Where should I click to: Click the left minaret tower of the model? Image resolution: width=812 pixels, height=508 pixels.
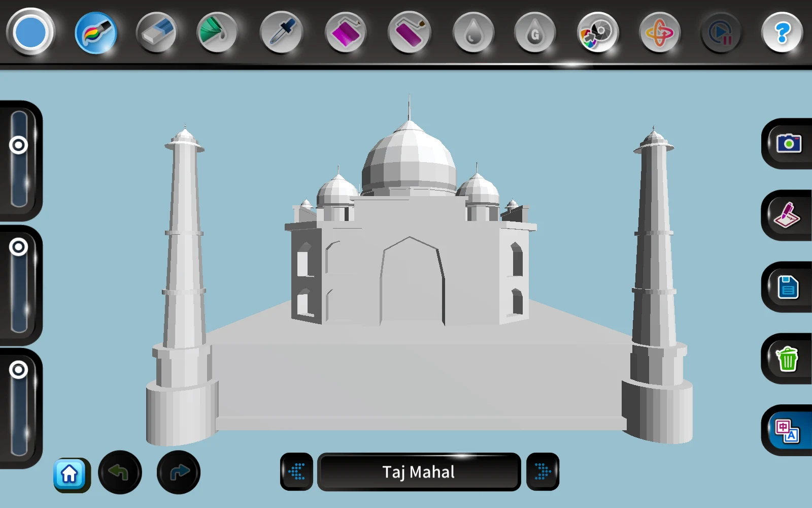184,284
